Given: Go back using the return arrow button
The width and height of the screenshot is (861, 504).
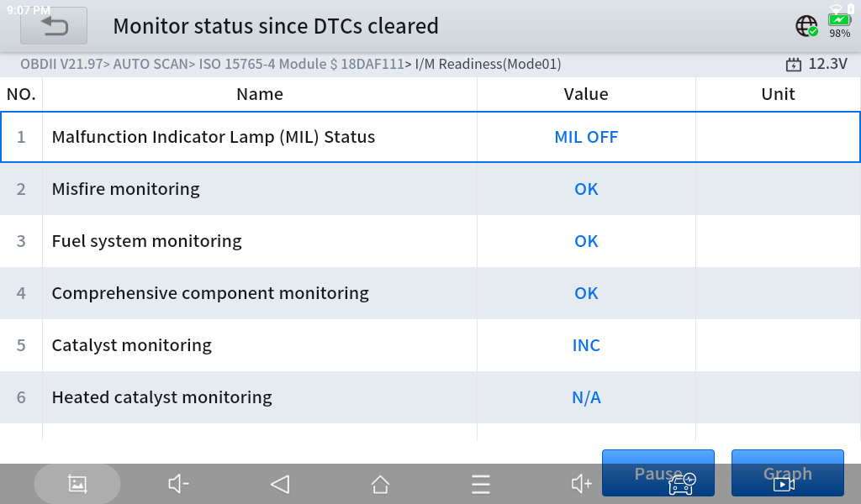Looking at the screenshot, I should [53, 26].
